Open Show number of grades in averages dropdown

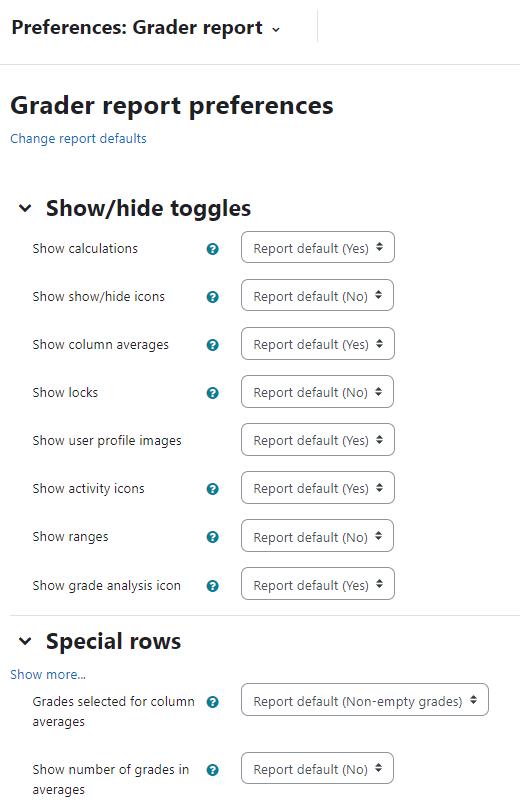(317, 768)
